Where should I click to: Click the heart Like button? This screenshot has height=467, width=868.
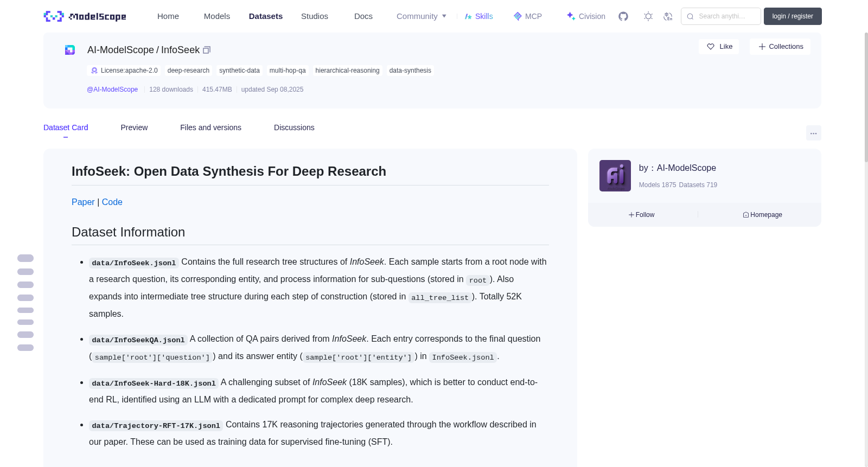pos(719,47)
